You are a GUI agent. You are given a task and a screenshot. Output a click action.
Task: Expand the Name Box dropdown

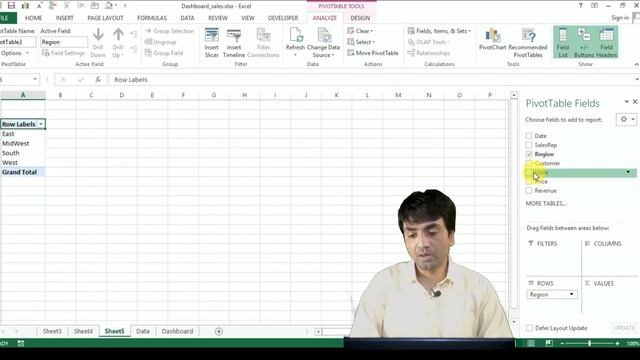(35, 79)
